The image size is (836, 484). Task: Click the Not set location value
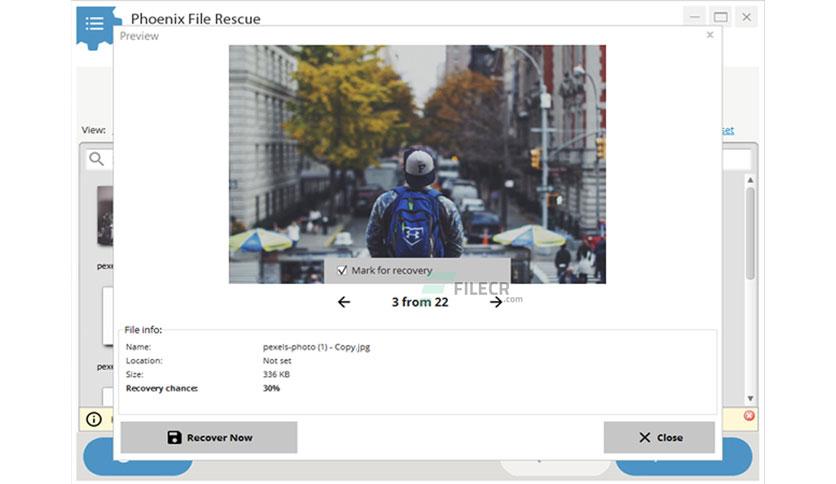pyautogui.click(x=277, y=361)
